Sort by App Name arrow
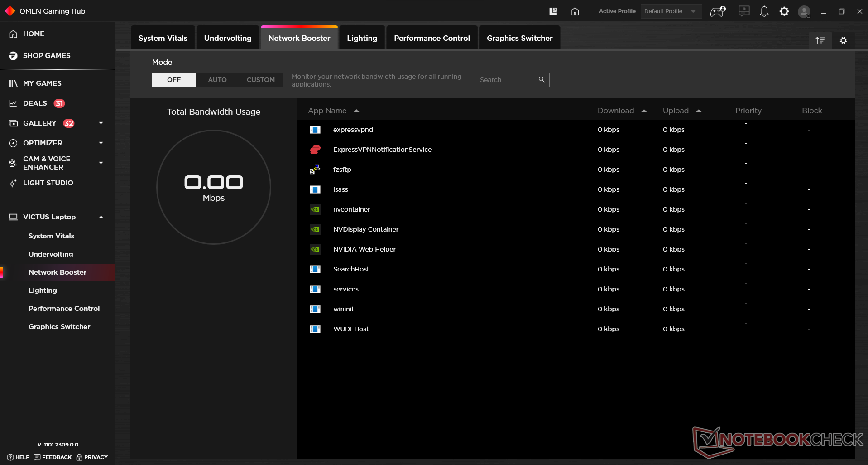Image resolution: width=868 pixels, height=465 pixels. click(x=356, y=111)
